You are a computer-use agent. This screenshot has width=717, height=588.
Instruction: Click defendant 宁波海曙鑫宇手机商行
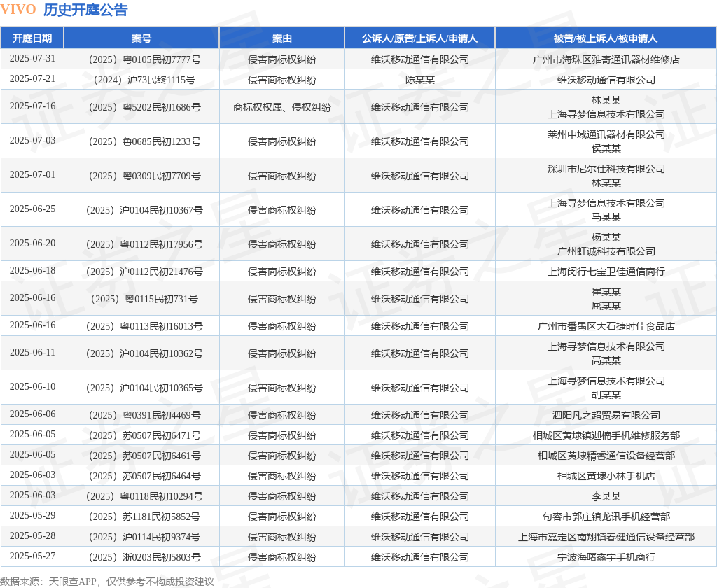(x=606, y=557)
